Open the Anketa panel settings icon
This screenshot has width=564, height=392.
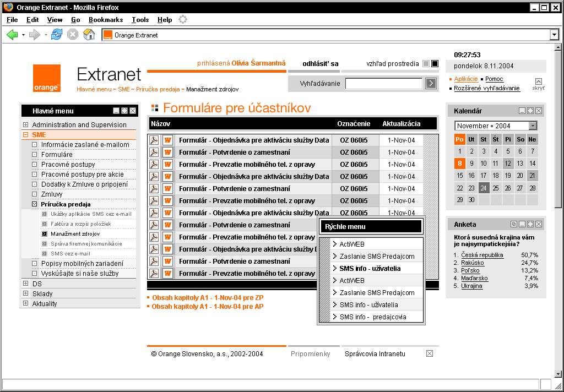click(x=514, y=224)
